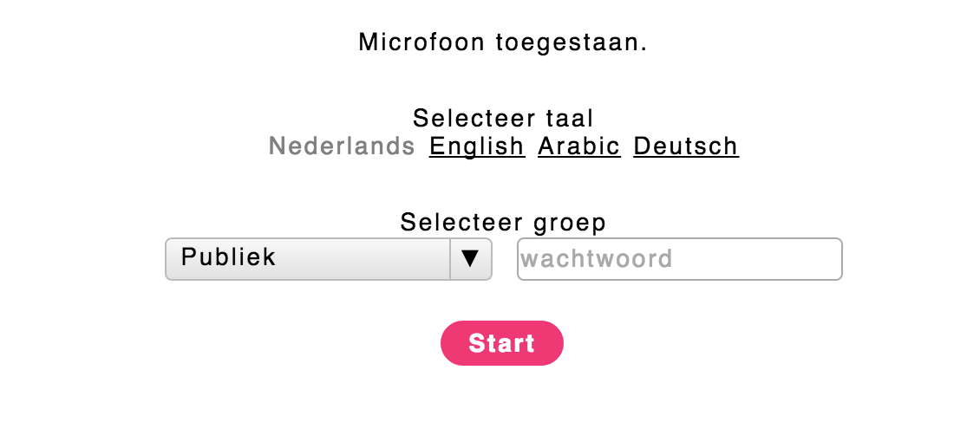Open the Publiek group dropdown
Image resolution: width=980 pixels, height=435 pixels.
[x=328, y=259]
